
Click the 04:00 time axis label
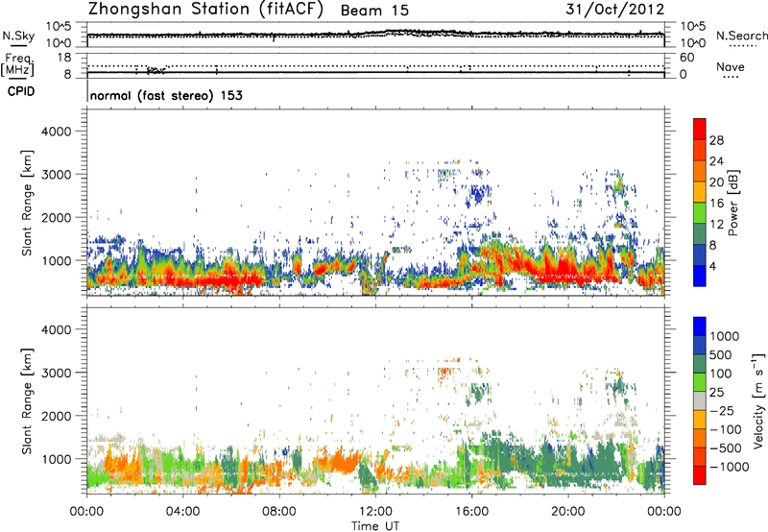tap(183, 512)
